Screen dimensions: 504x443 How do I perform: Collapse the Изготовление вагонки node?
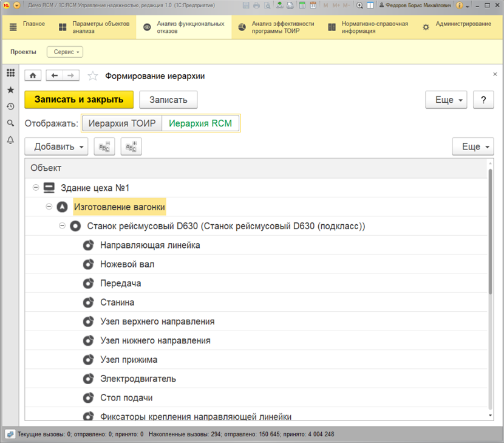click(49, 207)
